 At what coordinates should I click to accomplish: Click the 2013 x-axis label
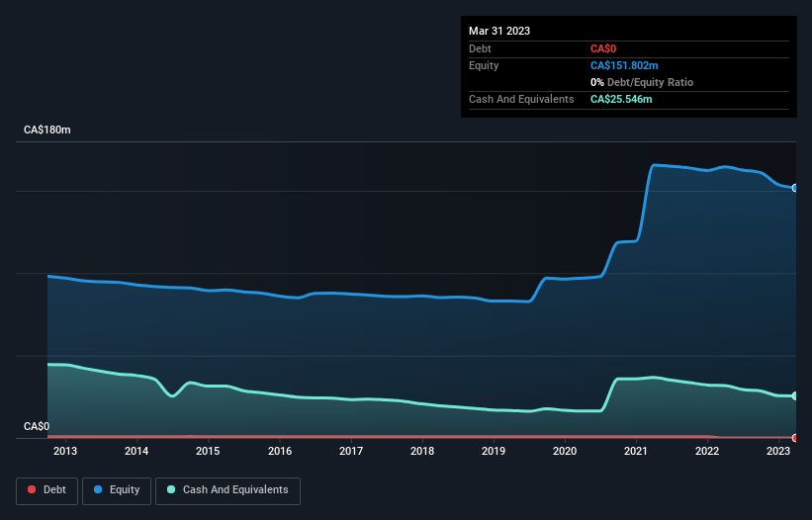[65, 451]
